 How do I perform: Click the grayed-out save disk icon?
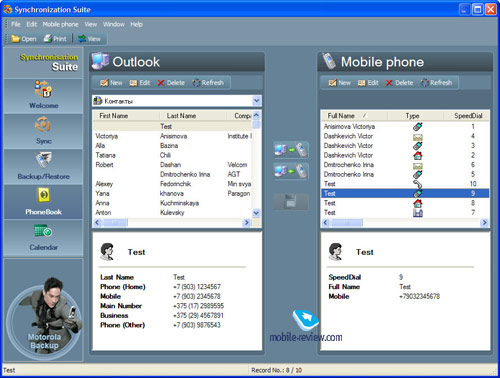tap(291, 202)
